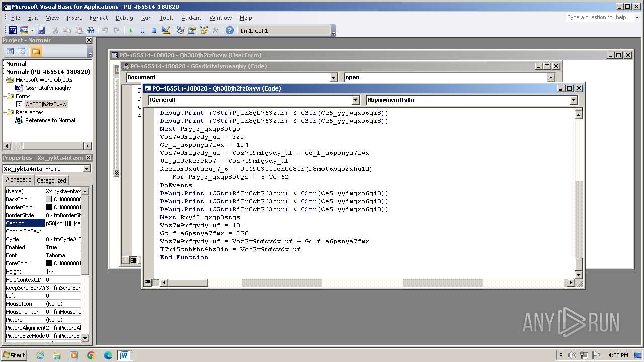Click the BorderColor black swatch

[x=49, y=207]
